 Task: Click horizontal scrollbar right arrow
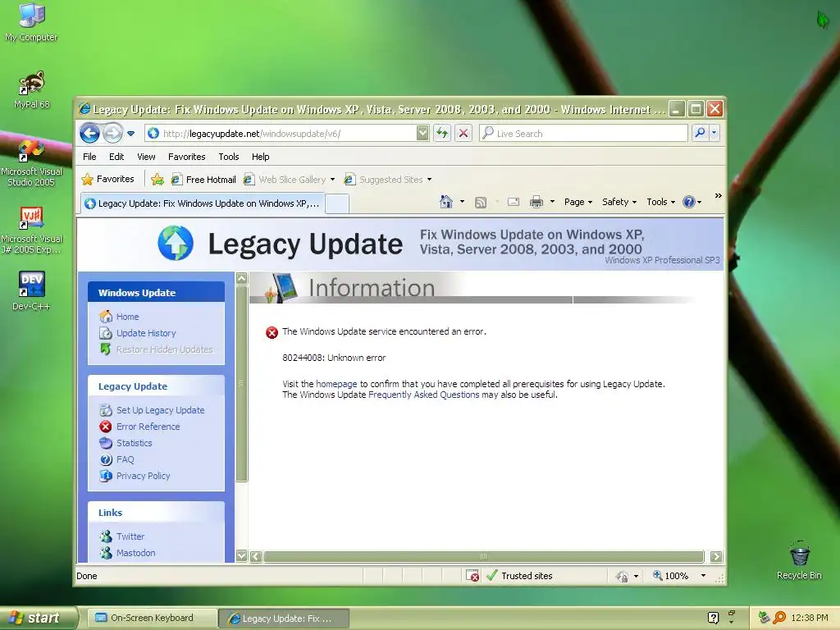point(715,556)
